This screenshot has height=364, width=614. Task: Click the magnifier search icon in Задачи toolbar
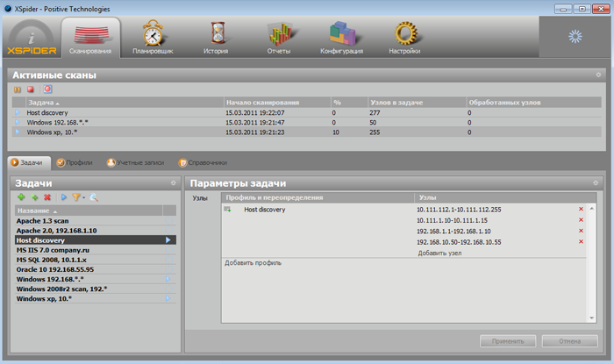tap(94, 198)
